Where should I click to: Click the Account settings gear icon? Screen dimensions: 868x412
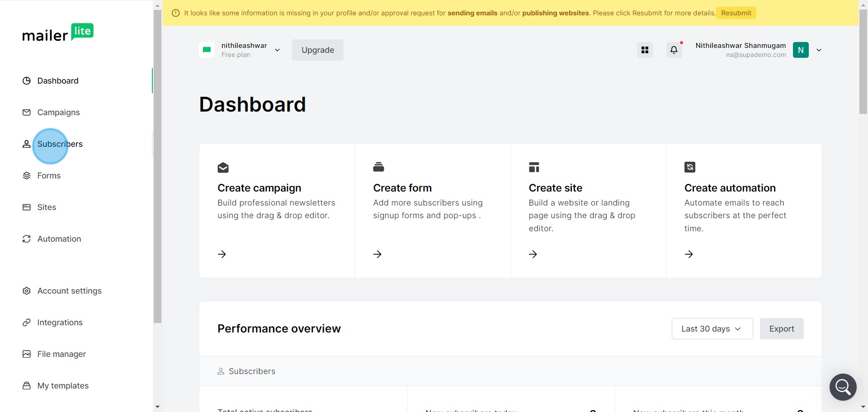click(27, 291)
